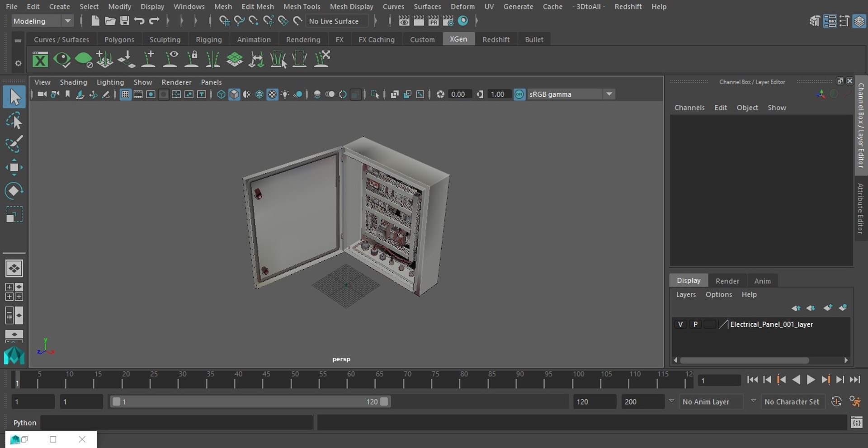Image resolution: width=868 pixels, height=448 pixels.
Task: Click range slider end handle at 120
Action: tap(384, 401)
